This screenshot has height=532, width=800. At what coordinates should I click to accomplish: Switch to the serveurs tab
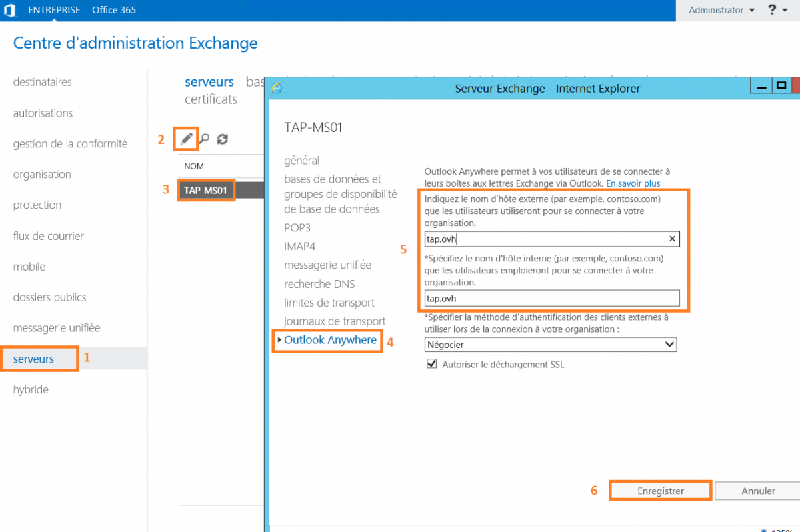coord(209,82)
